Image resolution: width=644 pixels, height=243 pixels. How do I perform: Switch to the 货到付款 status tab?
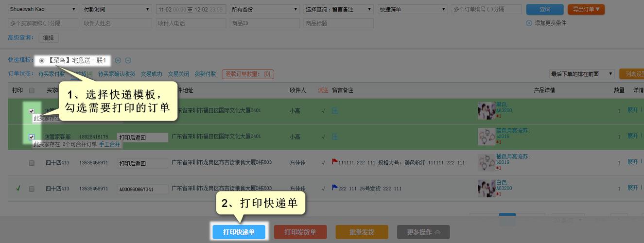205,74
